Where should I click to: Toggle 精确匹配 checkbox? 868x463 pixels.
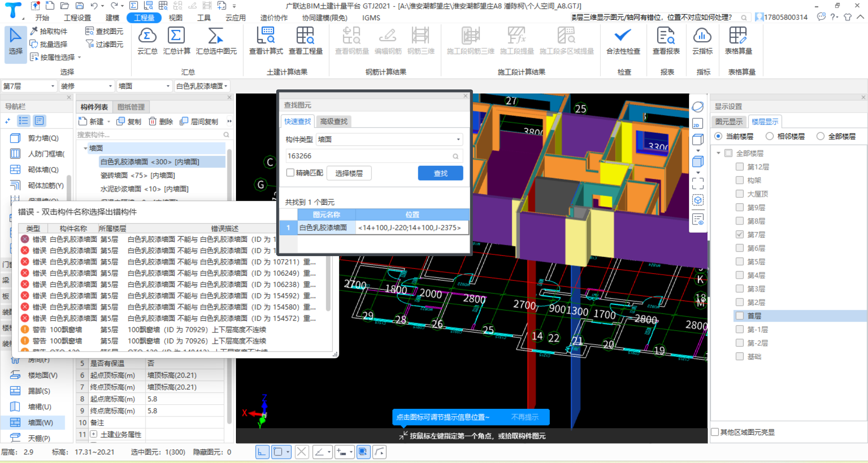click(x=291, y=173)
